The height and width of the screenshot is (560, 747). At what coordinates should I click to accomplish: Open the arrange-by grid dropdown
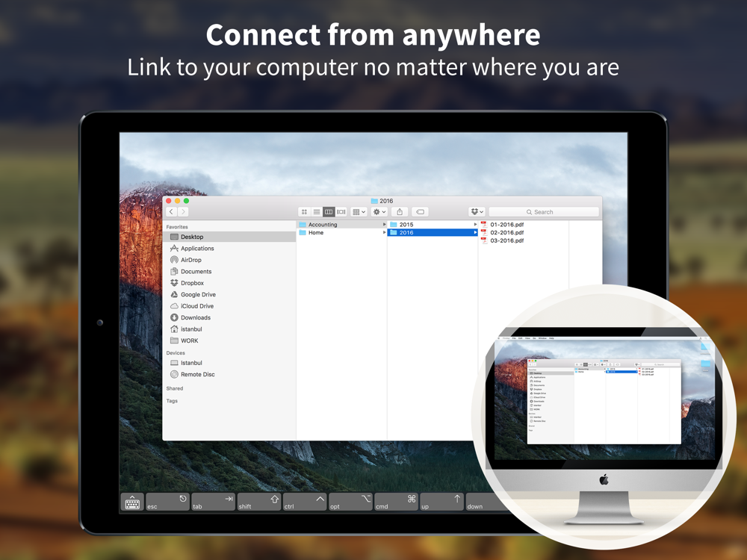359,212
